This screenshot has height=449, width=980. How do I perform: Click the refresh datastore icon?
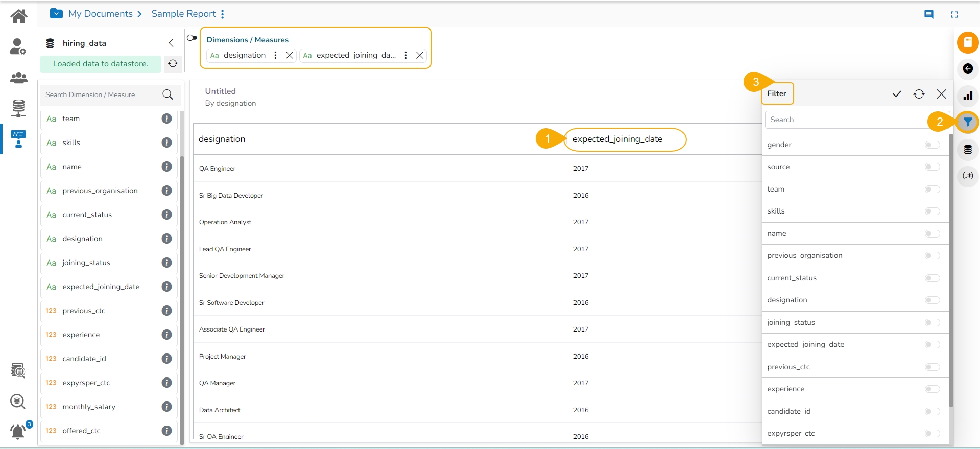pos(173,64)
